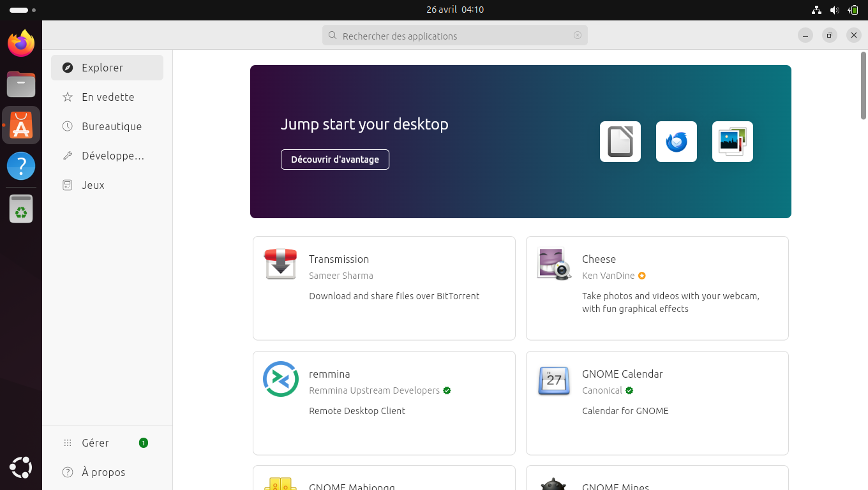
Task: Open the À propos page
Action: click(107, 472)
